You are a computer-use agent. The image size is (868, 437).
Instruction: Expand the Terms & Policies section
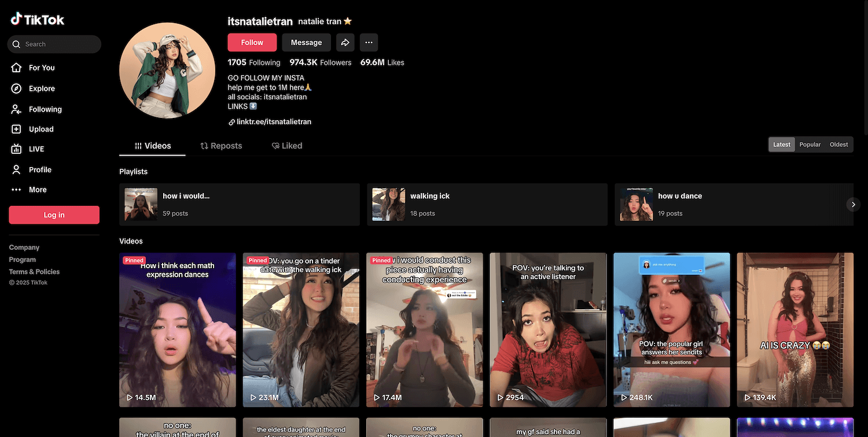pos(34,272)
